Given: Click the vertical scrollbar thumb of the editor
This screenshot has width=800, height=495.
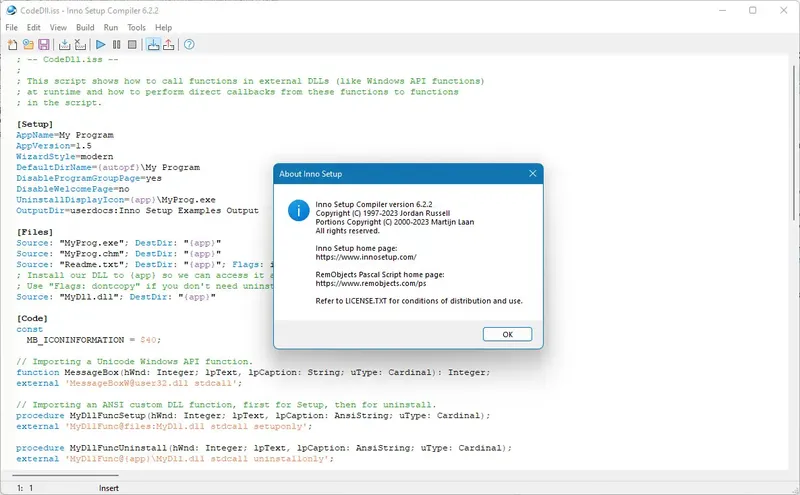Looking at the screenshot, I should (x=794, y=143).
